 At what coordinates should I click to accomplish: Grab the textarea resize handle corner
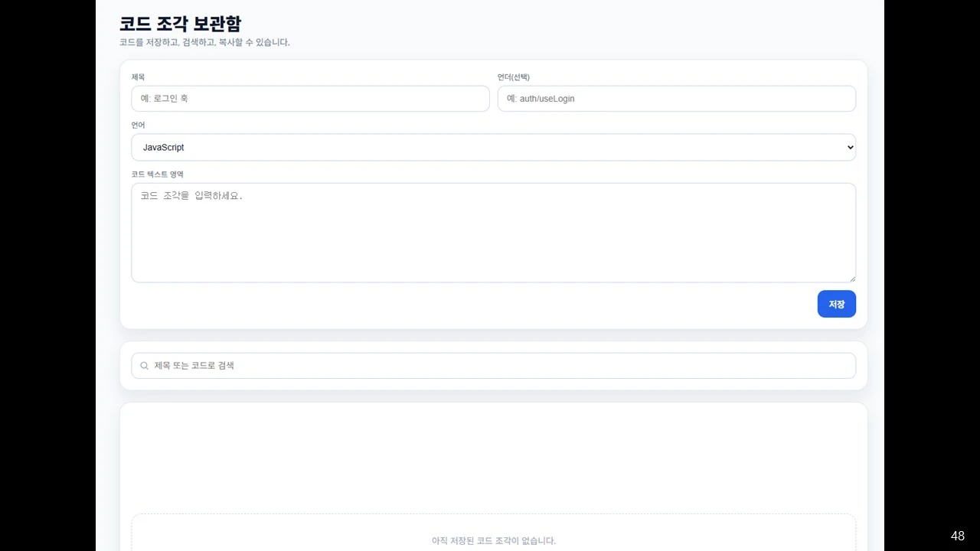pyautogui.click(x=851, y=278)
